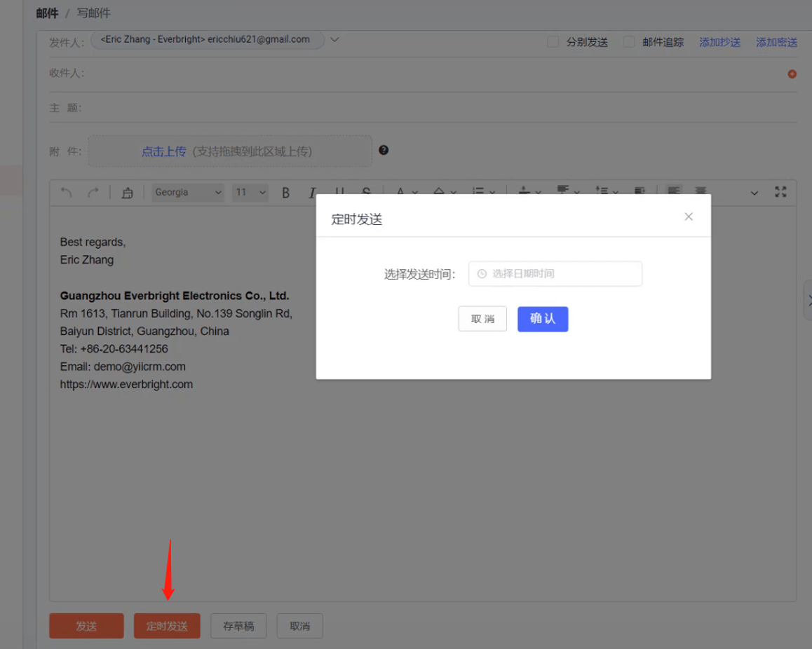Click 取消 button at the editor bottom
This screenshot has width=812, height=649.
pos(300,626)
